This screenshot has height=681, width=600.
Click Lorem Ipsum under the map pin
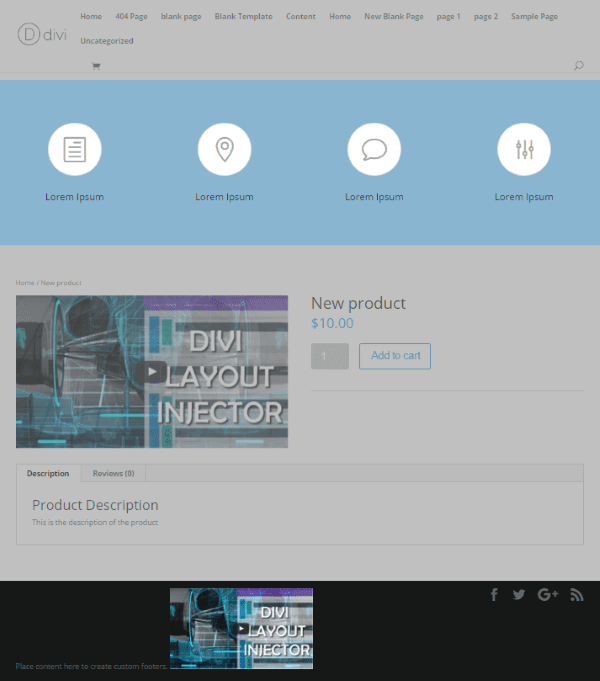tap(224, 197)
